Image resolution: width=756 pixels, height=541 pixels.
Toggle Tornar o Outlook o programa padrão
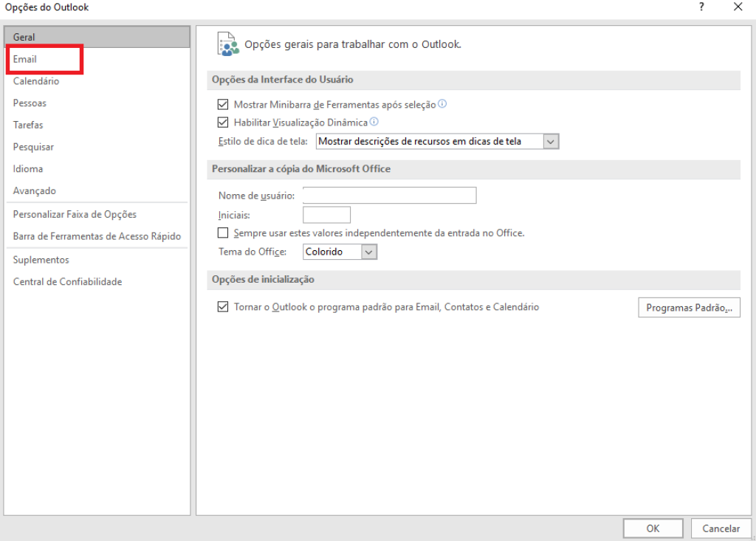[223, 306]
